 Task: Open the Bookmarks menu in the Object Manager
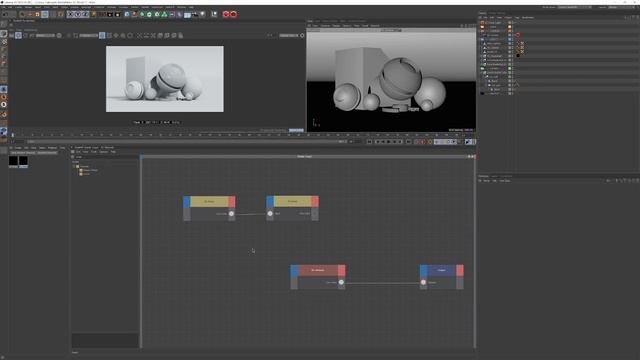(x=527, y=18)
